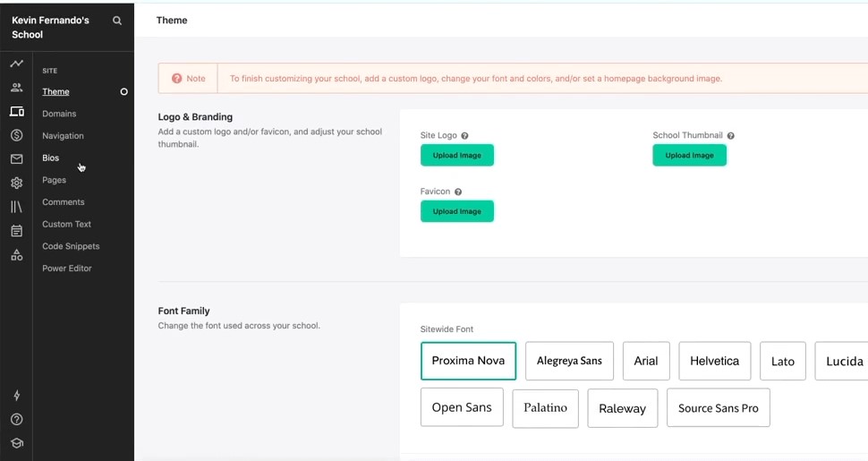The image size is (868, 461).
Task: Select the Alegreya Sans font option
Action: (x=569, y=361)
